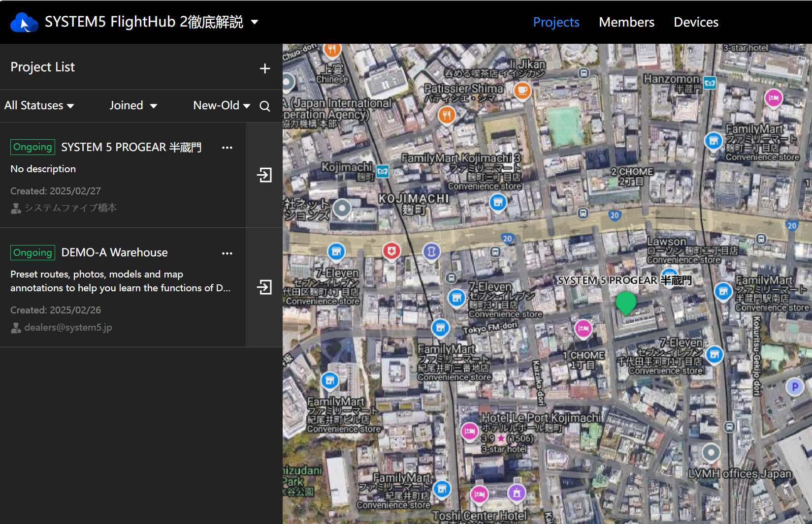Screen dimensions: 812x524
Task: Expand the SYSTEM5 FlightHub organization dropdown arrow
Action: [x=255, y=22]
